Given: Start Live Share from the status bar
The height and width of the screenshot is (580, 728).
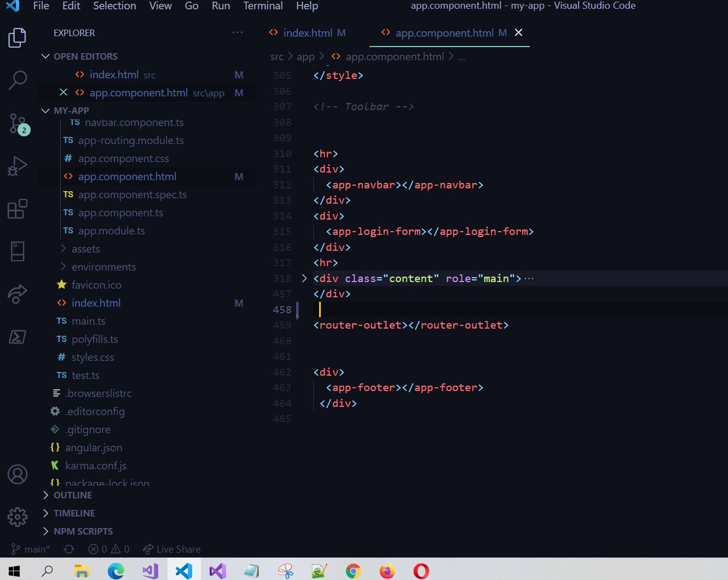Looking at the screenshot, I should (x=171, y=549).
